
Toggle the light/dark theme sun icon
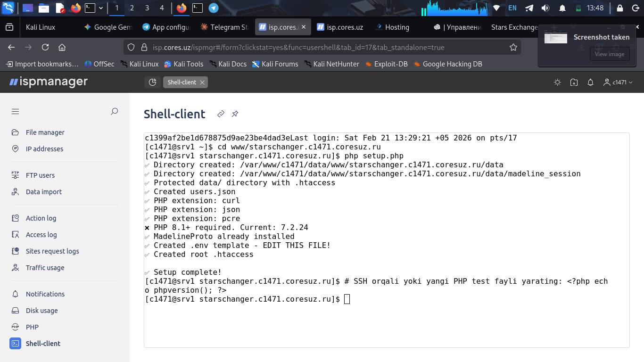(557, 82)
